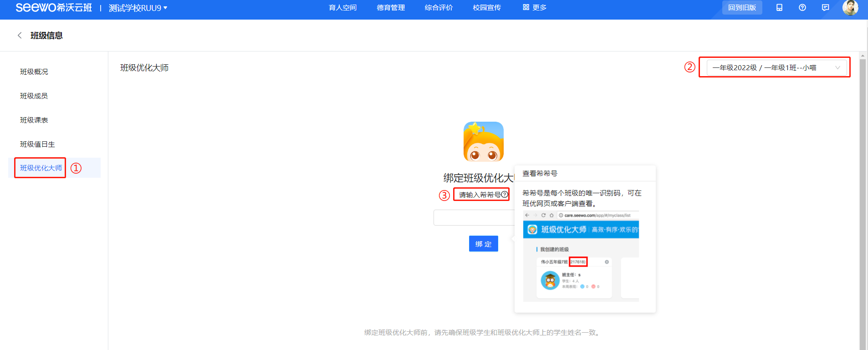Image resolution: width=868 pixels, height=350 pixels.
Task: Open 班级课表 from the sidebar
Action: 34,120
